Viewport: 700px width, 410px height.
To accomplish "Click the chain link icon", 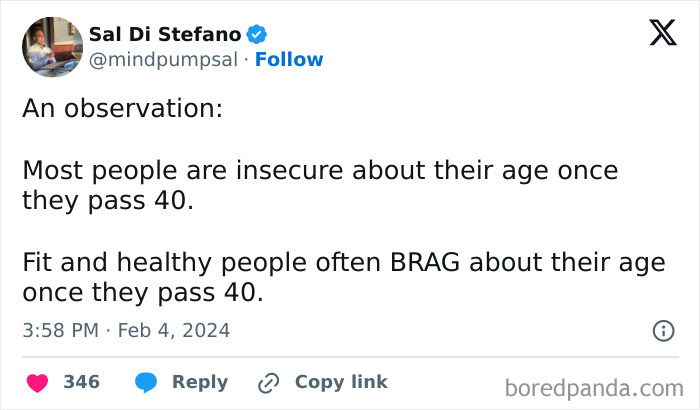I will coord(269,383).
